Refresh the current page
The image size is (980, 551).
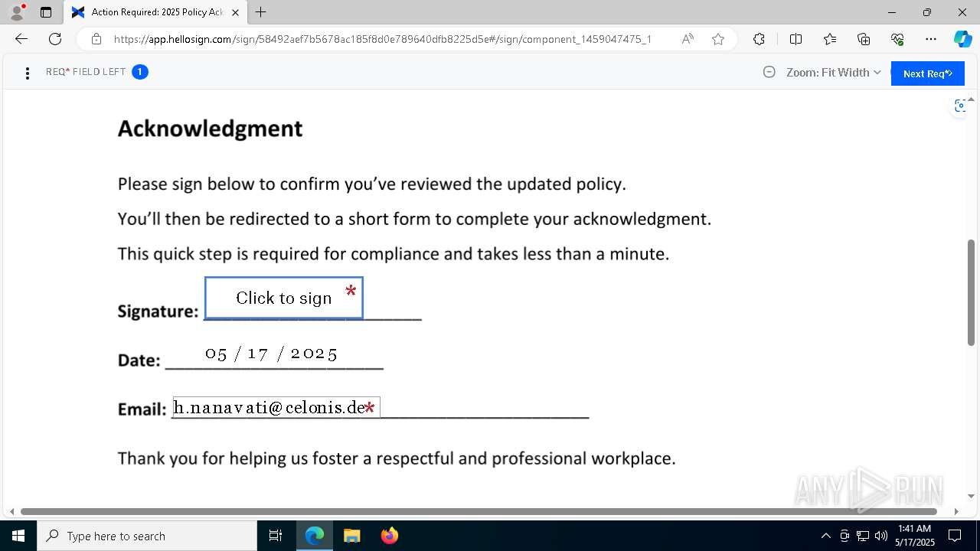click(x=55, y=39)
